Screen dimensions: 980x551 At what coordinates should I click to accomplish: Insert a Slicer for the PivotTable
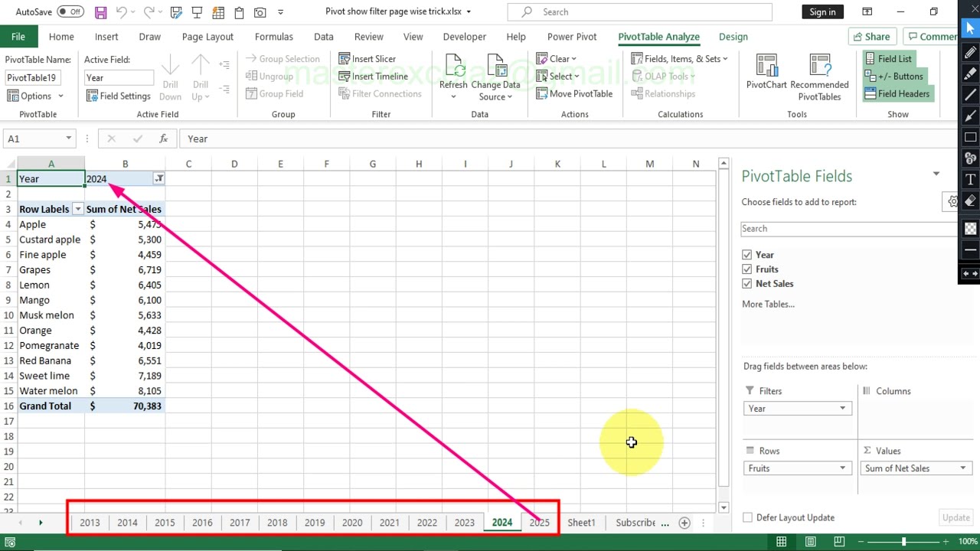click(367, 59)
